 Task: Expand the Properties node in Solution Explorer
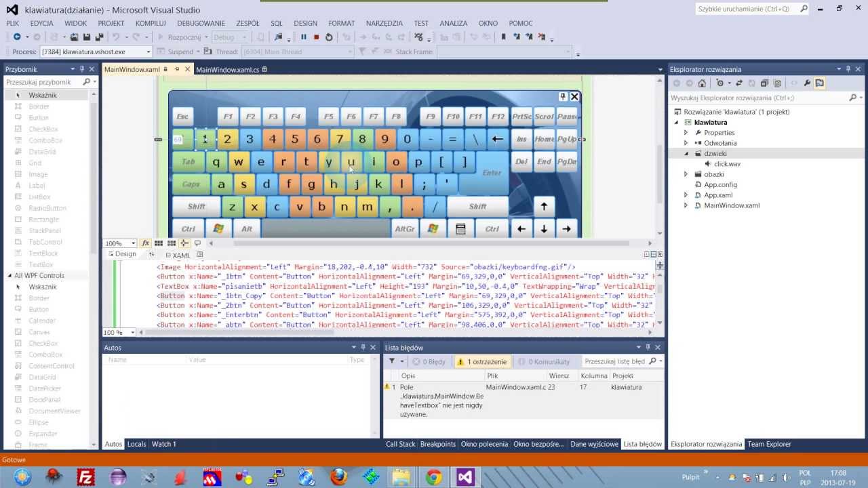click(686, 133)
